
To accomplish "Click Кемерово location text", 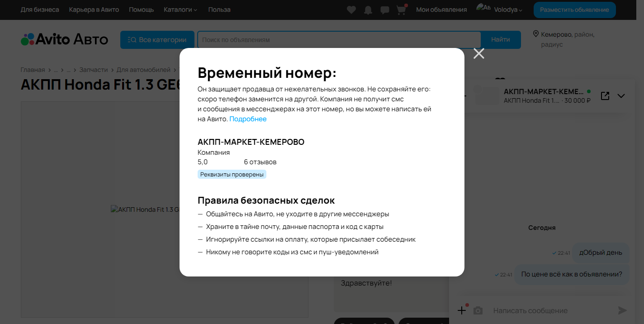I will [556, 34].
